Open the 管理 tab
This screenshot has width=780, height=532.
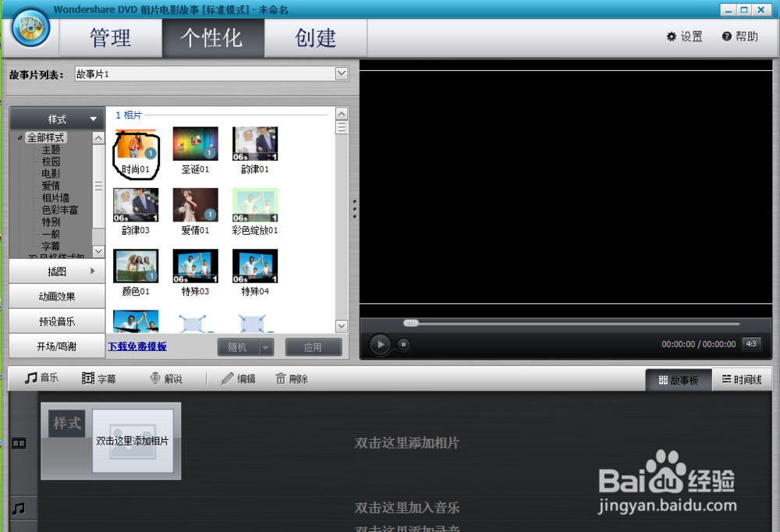point(111,38)
